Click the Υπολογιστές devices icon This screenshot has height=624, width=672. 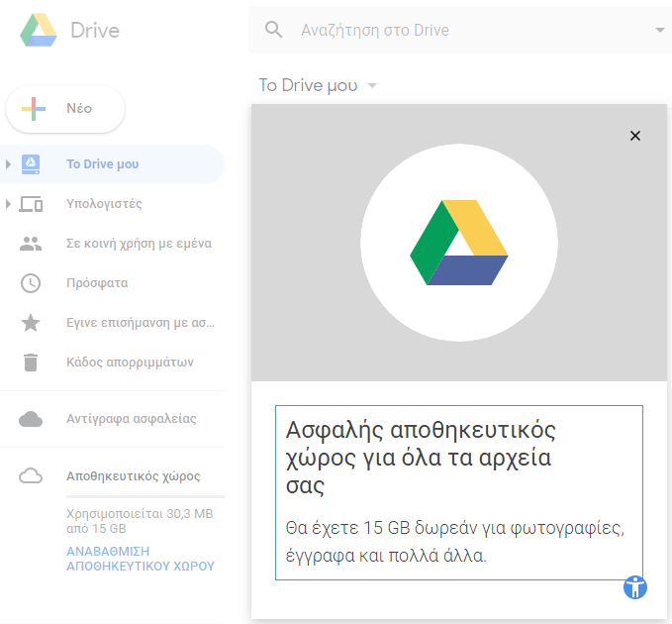click(x=31, y=204)
